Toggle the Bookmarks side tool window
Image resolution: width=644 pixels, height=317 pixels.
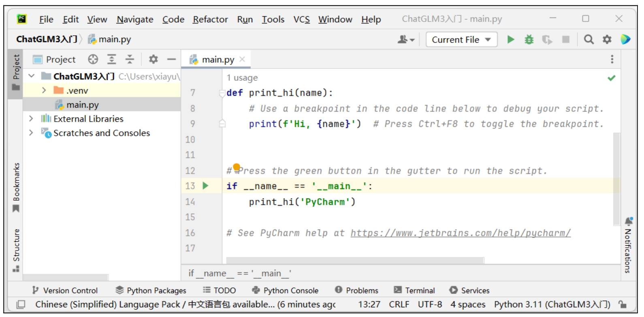16,187
